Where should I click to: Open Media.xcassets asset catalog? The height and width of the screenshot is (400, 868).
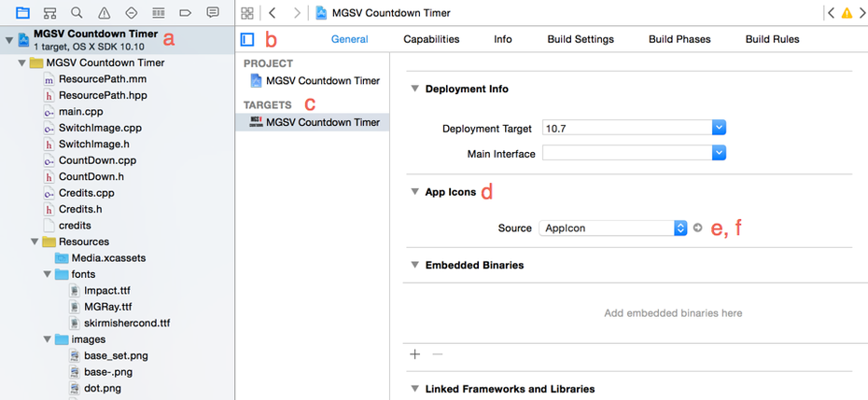108,258
